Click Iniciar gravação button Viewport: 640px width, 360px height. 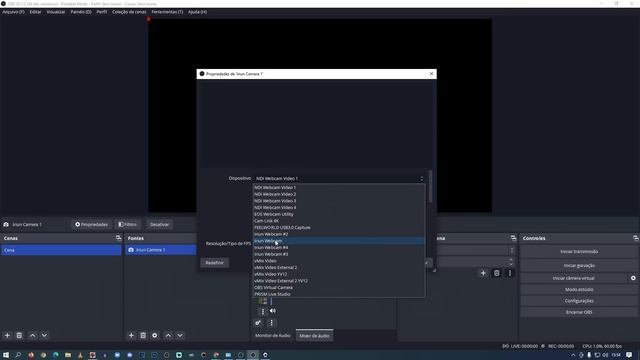tap(579, 265)
